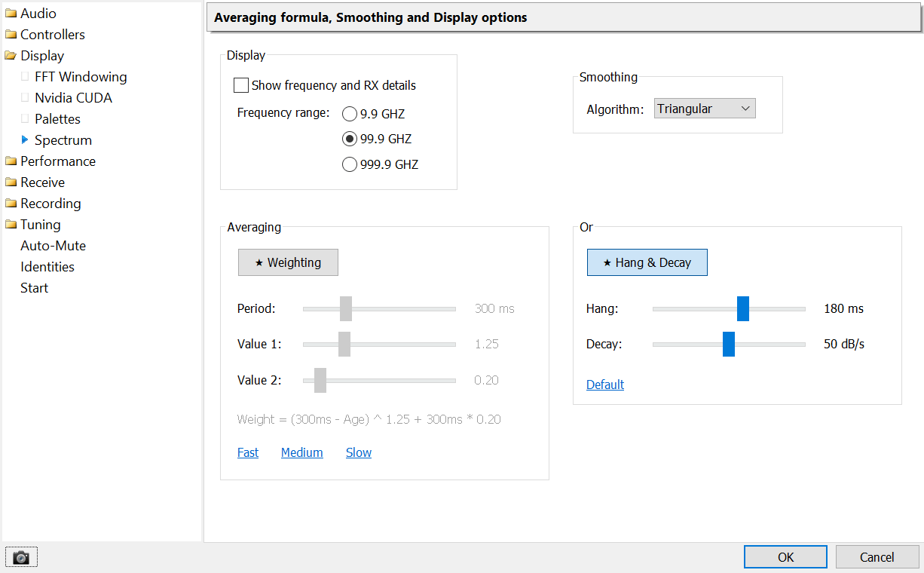Apply the Medium averaging preset
The width and height of the screenshot is (924, 573).
point(302,452)
